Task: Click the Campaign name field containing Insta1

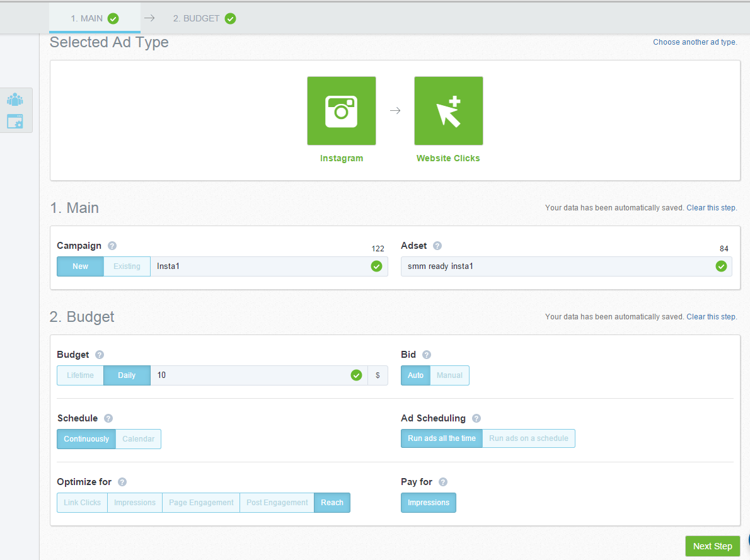Action: coord(269,266)
